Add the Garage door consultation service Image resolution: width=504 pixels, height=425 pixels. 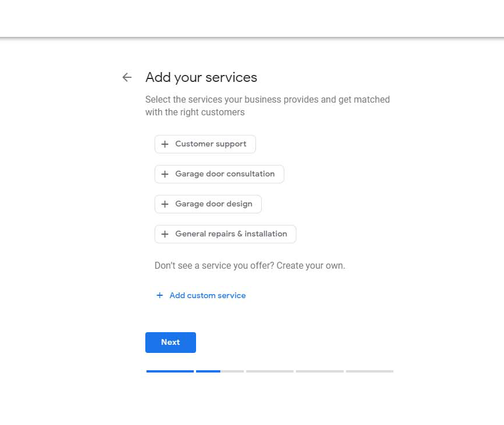tap(219, 174)
